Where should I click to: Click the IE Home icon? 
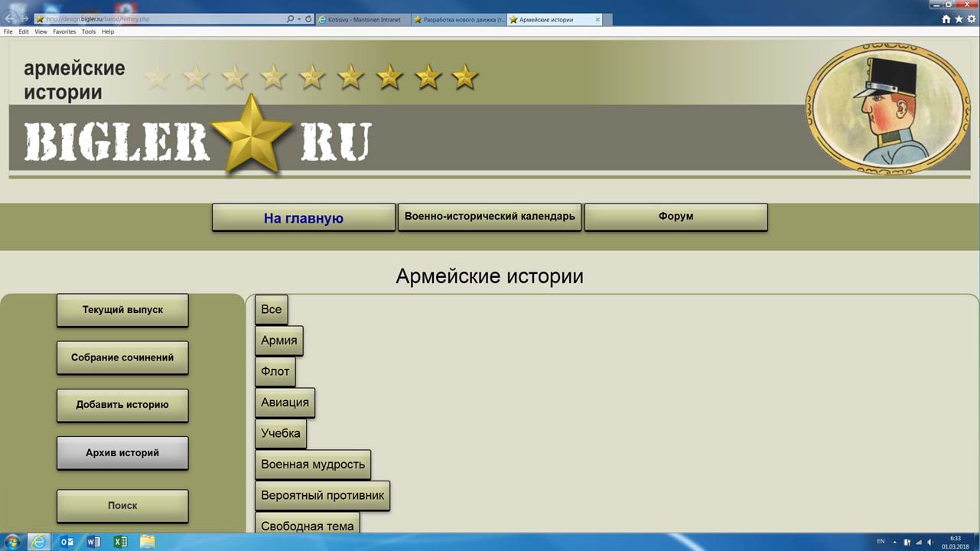(x=946, y=19)
